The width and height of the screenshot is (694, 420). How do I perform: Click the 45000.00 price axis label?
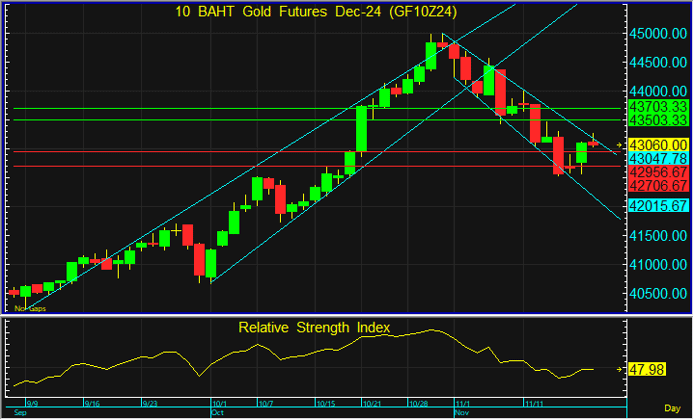coord(657,33)
